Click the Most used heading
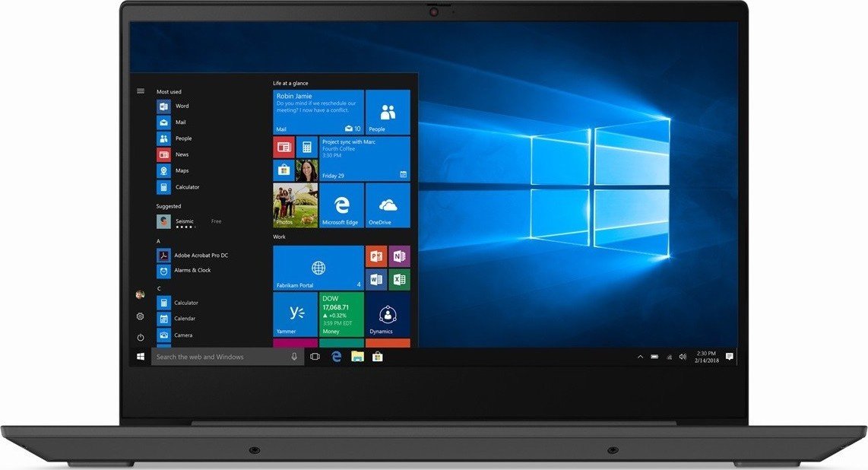868x470 pixels. click(x=169, y=92)
